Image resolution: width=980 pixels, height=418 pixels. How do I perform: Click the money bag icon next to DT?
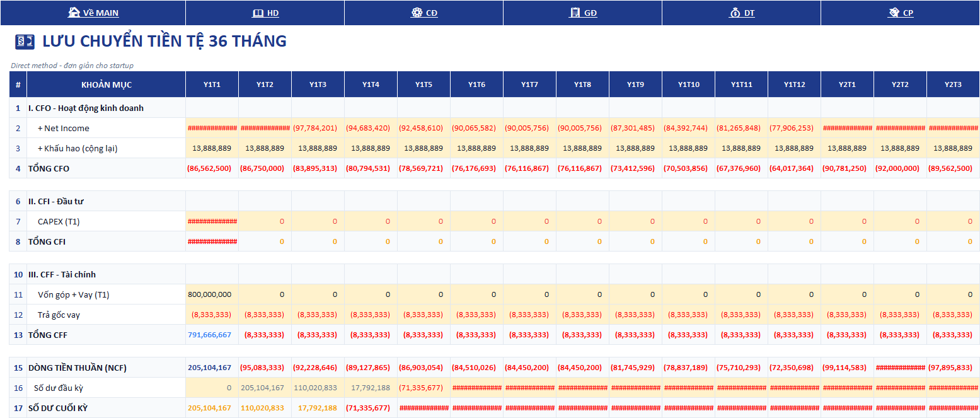[735, 13]
